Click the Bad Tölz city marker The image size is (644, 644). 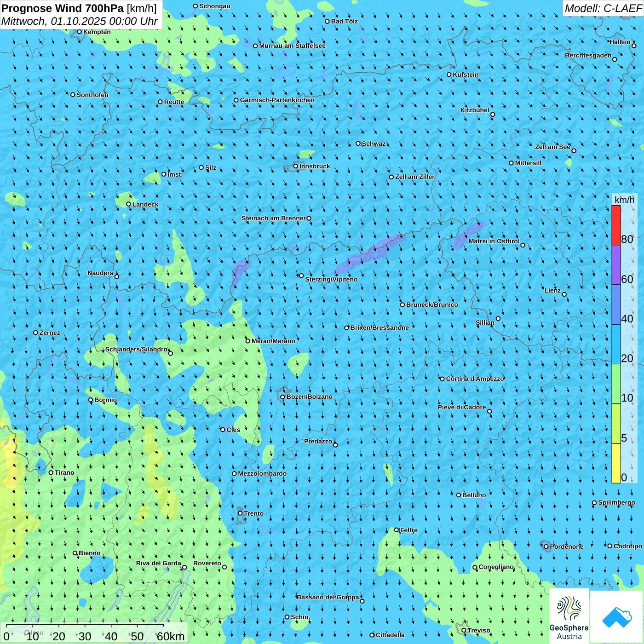click(x=328, y=21)
